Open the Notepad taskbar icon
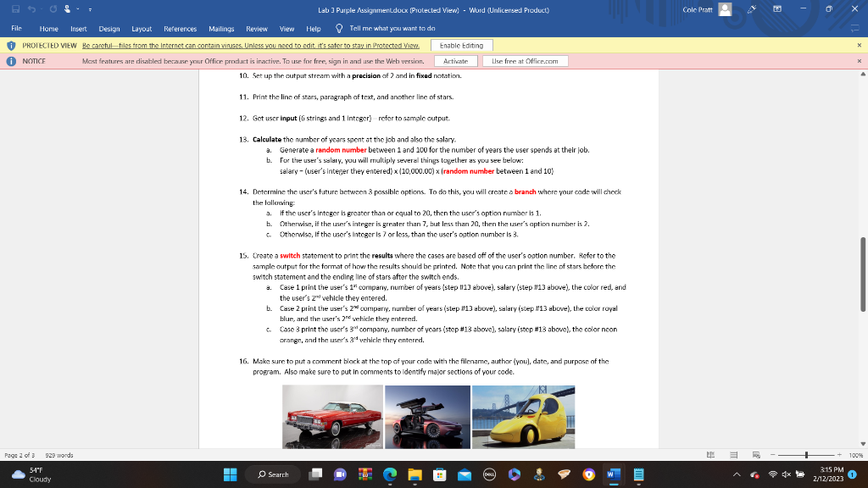The image size is (868, 488). (x=638, y=474)
